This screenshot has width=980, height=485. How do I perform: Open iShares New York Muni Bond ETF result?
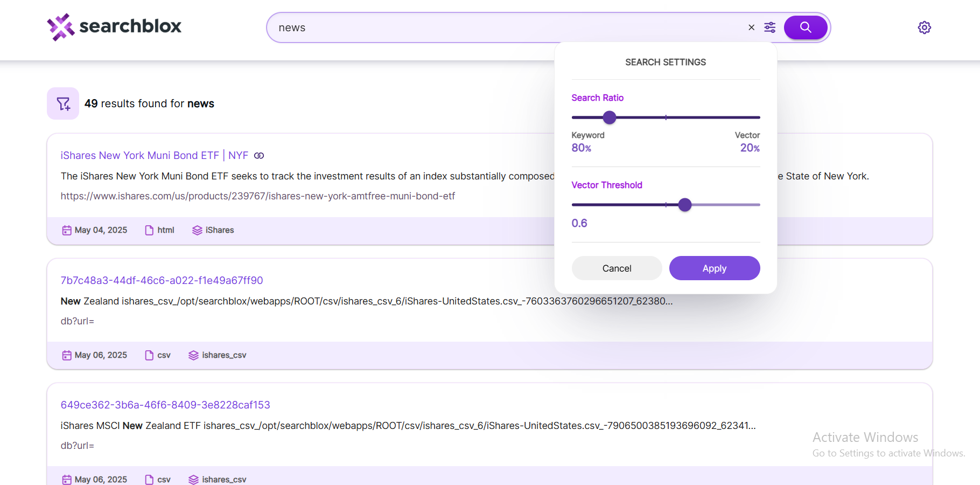coord(155,155)
